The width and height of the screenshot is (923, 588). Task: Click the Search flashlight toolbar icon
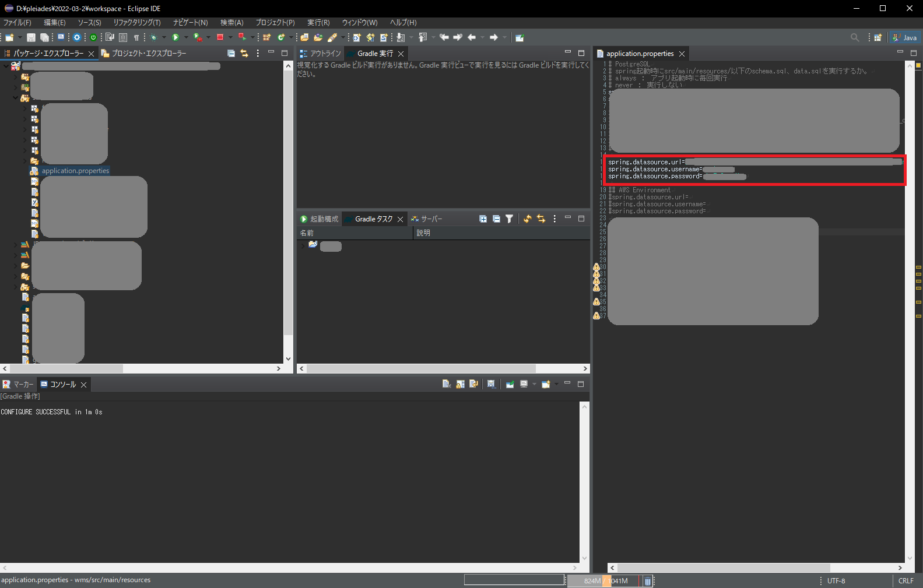click(332, 37)
